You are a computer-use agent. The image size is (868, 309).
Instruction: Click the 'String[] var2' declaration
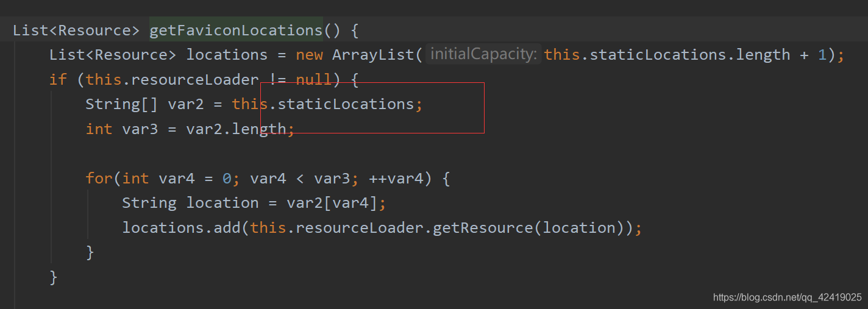[144, 104]
